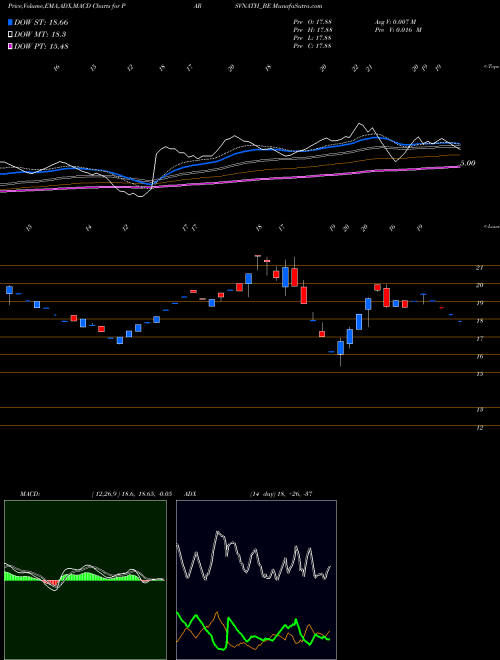Click the '<Tops' label at right edge
Image resolution: width=500 pixels, height=660 pixels.
click(x=491, y=67)
